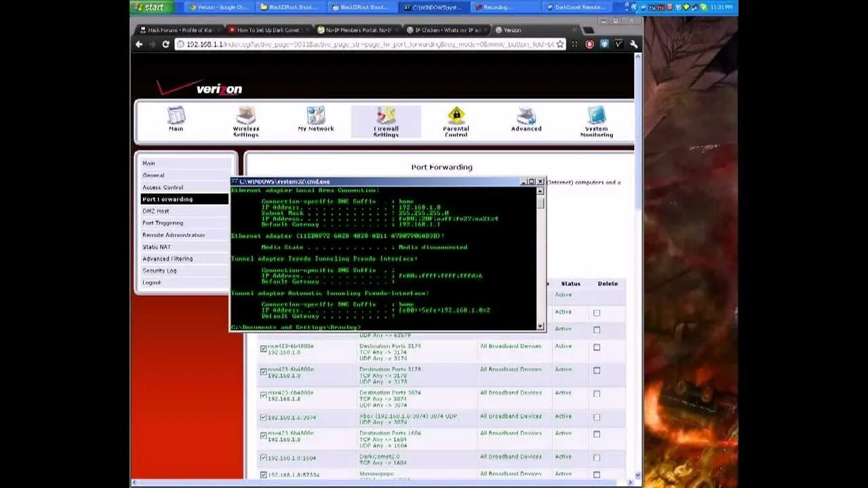
Task: Open the first BlackEDRock folder taskbar item
Action: (290, 7)
